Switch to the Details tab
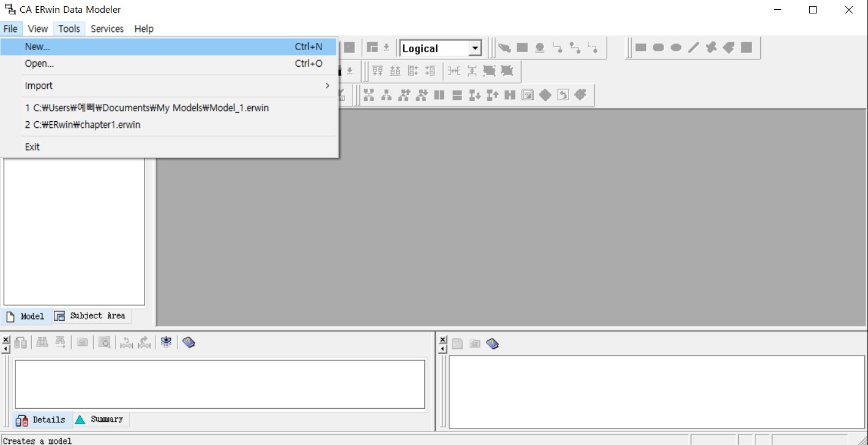 tap(41, 420)
